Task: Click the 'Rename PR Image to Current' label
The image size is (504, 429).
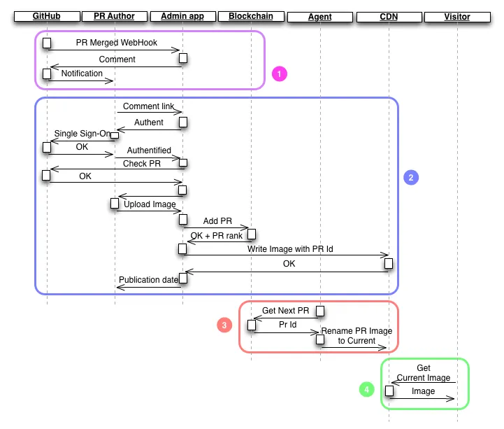Action: 357,336
